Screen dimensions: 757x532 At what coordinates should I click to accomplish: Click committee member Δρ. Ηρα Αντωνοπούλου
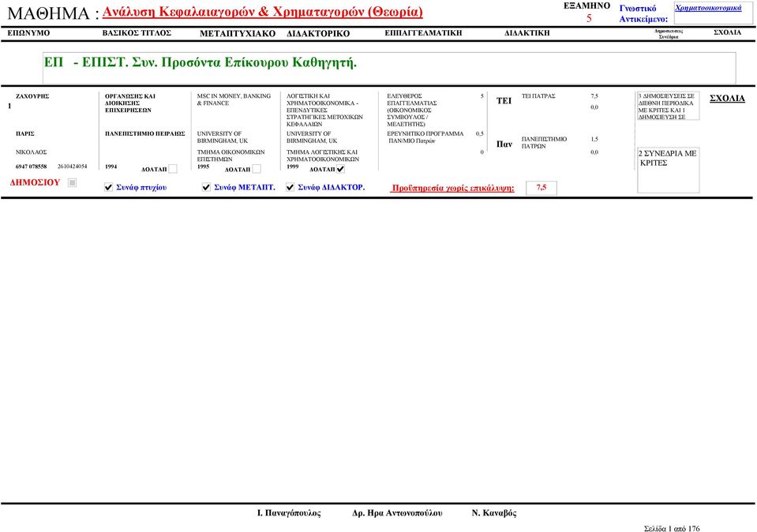coord(397,513)
